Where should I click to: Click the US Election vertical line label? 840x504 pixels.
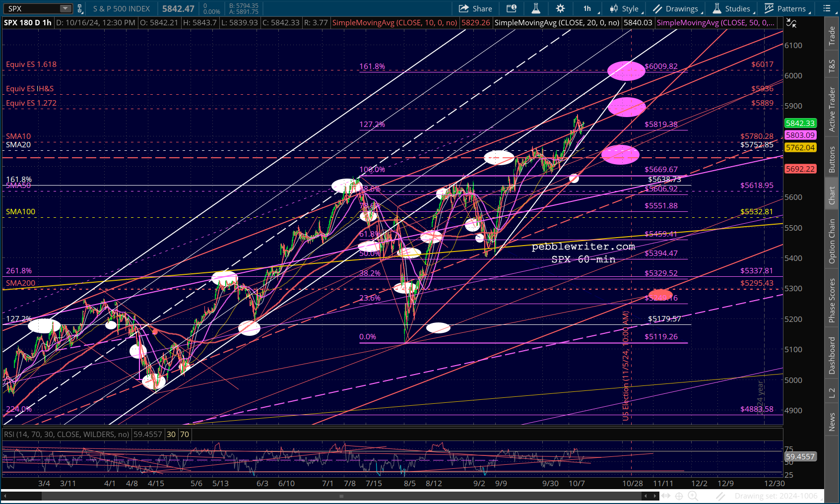pos(626,366)
